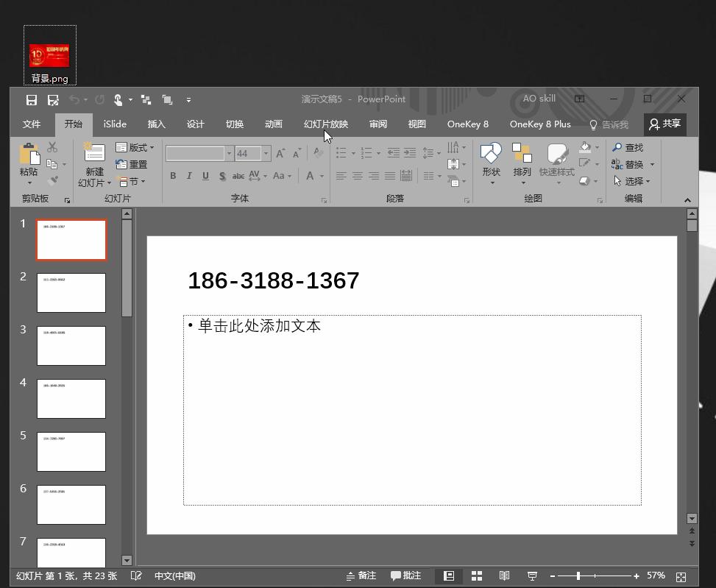Click the zoom slider handle
Image resolution: width=716 pixels, height=588 pixels.
coord(578,575)
